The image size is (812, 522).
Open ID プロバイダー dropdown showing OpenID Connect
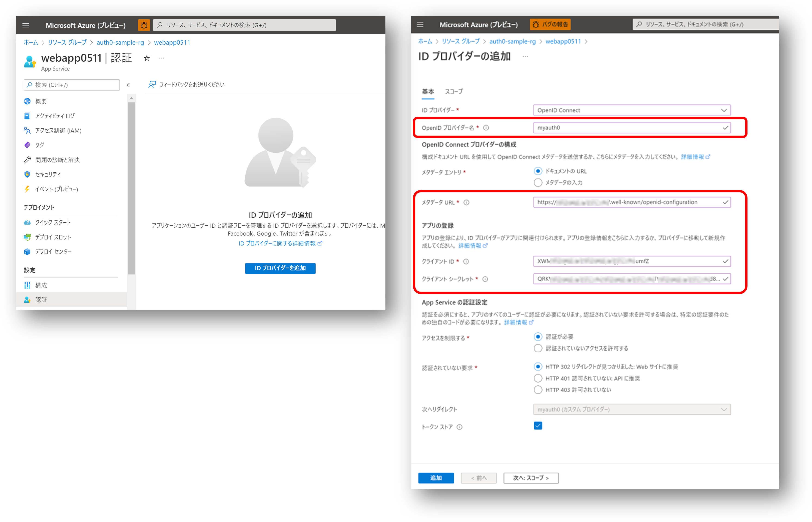632,110
